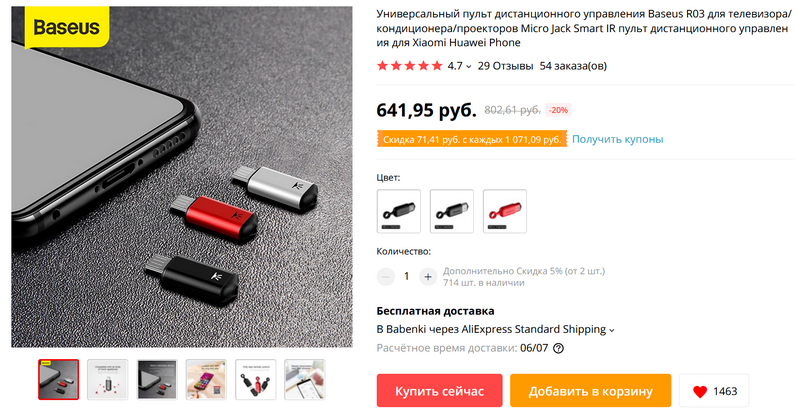Click the Получить купоны link

617,139
